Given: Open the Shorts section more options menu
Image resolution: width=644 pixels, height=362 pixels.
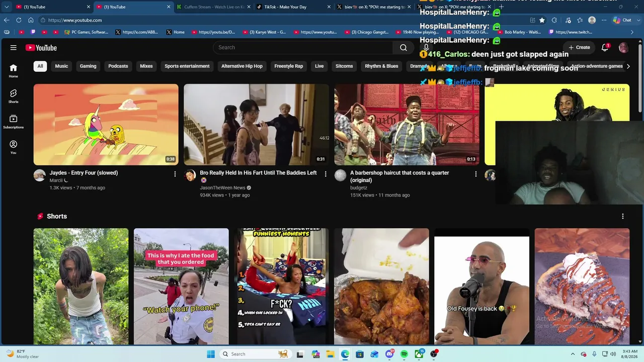Looking at the screenshot, I should point(623,216).
